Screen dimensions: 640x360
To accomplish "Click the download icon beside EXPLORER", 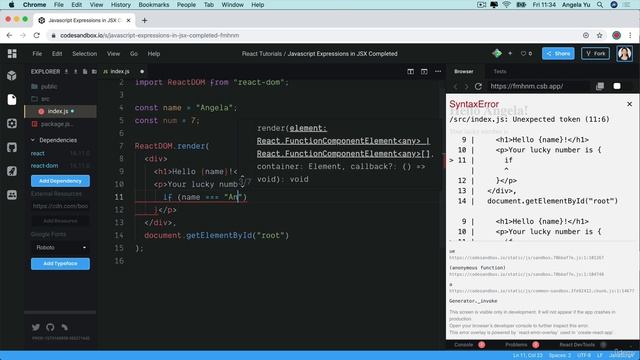I will pyautogui.click(x=76, y=71).
